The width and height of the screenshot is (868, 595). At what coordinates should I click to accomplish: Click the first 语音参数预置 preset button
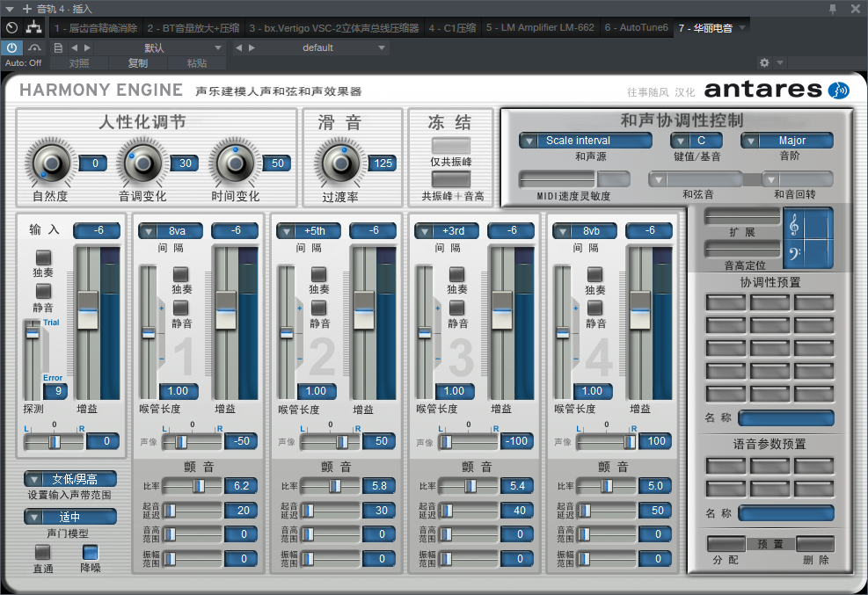(726, 466)
